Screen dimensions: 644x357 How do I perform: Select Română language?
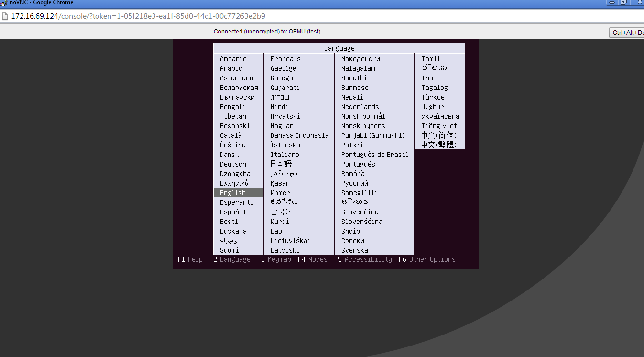(x=353, y=174)
